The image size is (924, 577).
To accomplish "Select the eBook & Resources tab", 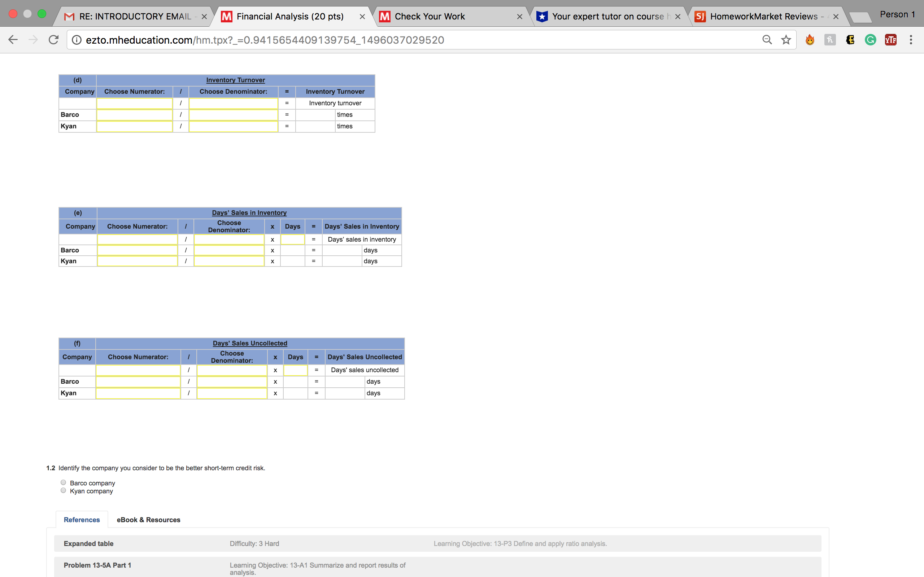I will coord(148,519).
